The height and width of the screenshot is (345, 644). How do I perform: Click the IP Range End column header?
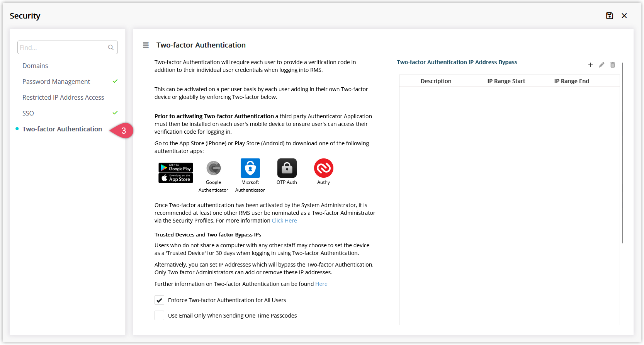(x=571, y=81)
